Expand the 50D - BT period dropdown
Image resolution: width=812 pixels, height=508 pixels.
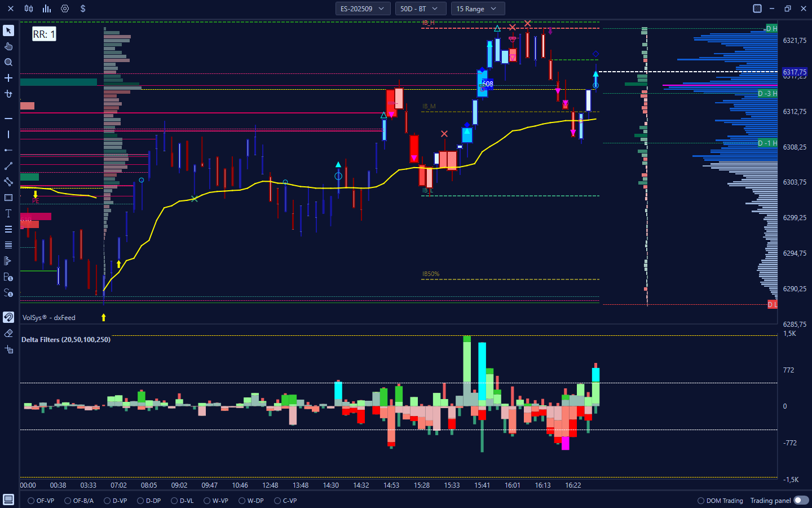[x=420, y=8]
